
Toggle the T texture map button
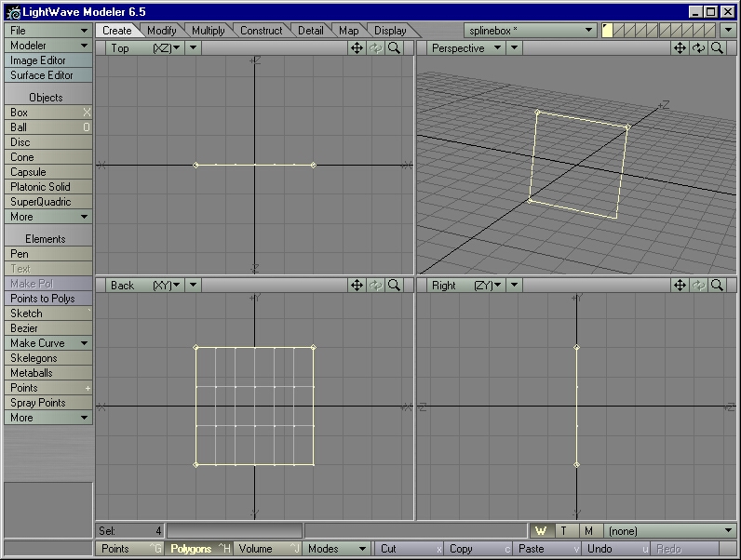click(x=564, y=531)
